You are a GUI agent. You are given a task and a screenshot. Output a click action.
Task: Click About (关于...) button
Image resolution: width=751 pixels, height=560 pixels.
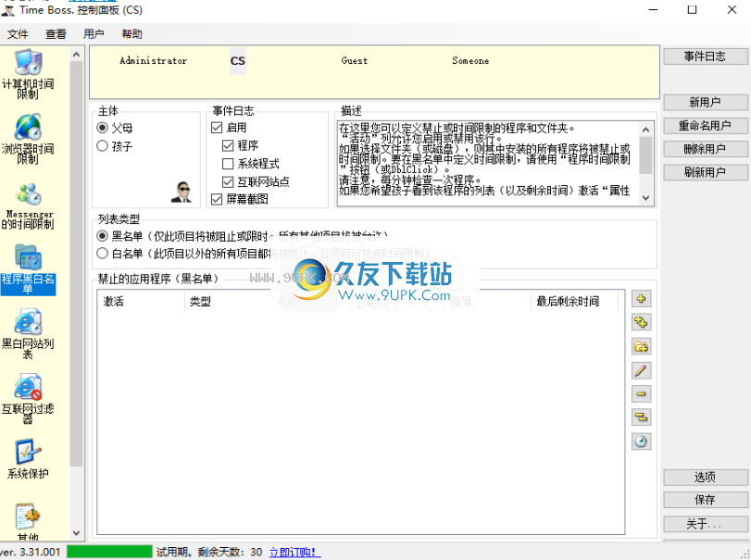click(x=705, y=524)
